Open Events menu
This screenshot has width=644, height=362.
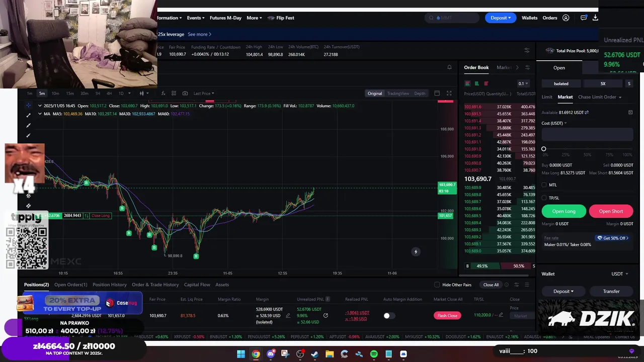pyautogui.click(x=196, y=18)
